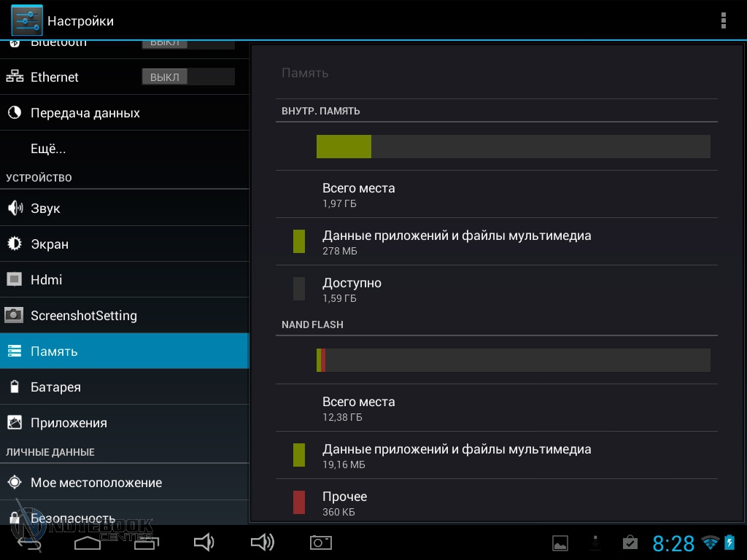Open ScreenshotSetting camera icon entry

click(14, 316)
